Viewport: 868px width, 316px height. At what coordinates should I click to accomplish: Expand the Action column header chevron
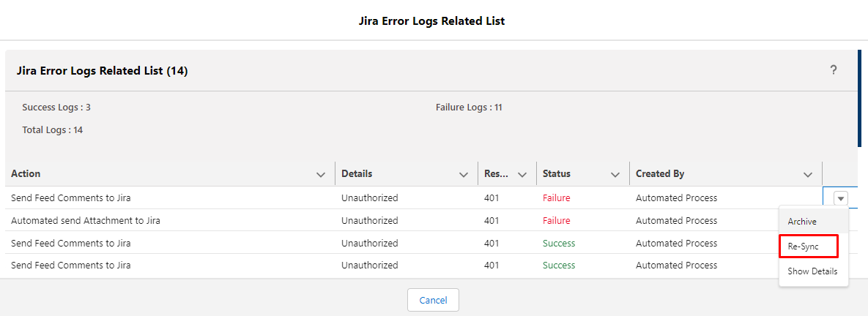pos(320,175)
